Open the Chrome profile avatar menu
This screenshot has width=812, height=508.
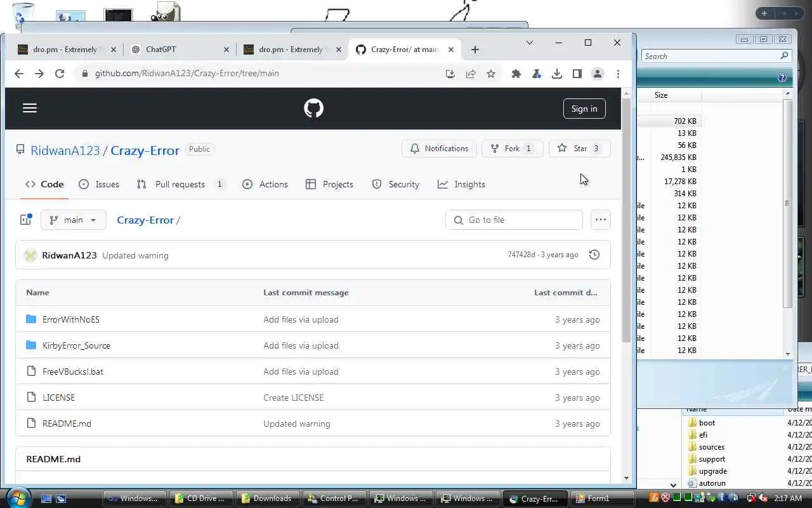tap(598, 74)
